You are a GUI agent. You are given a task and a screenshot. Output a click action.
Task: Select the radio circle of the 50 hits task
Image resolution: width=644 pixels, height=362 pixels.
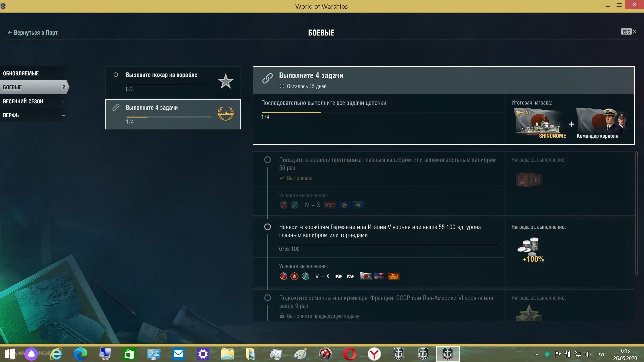[268, 160]
